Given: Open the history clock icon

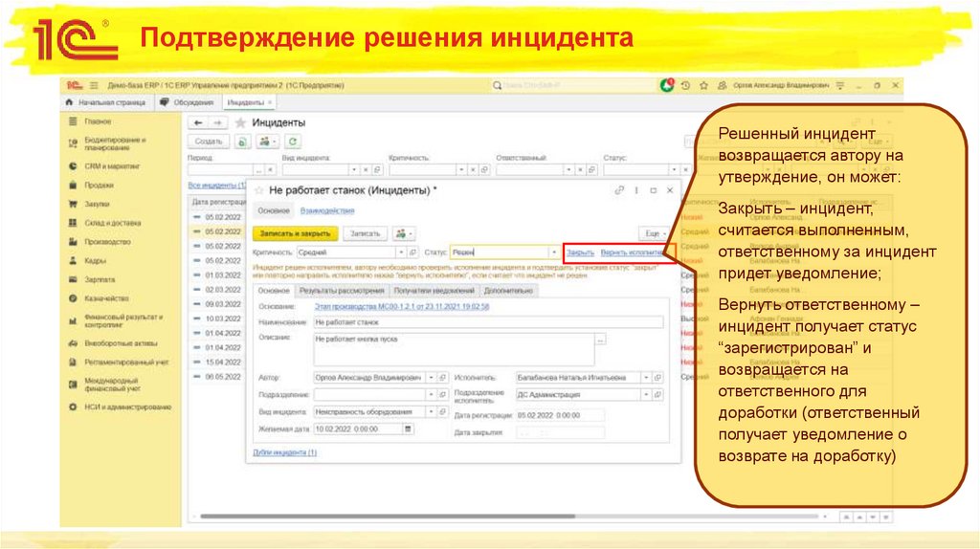Looking at the screenshot, I should coord(685,85).
